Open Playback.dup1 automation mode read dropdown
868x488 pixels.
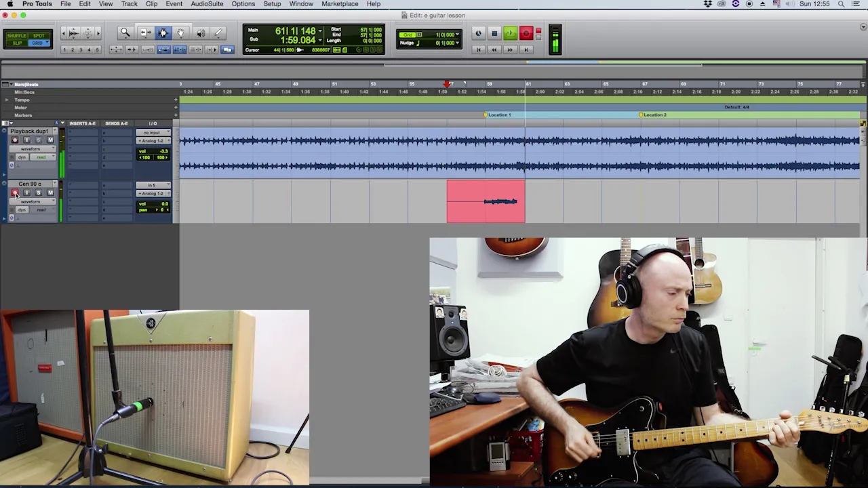tap(43, 157)
